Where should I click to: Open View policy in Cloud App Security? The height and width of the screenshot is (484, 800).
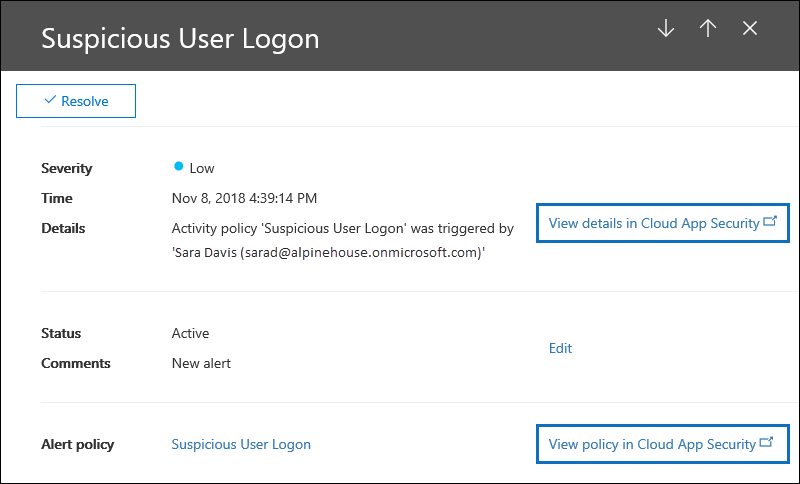coord(663,444)
